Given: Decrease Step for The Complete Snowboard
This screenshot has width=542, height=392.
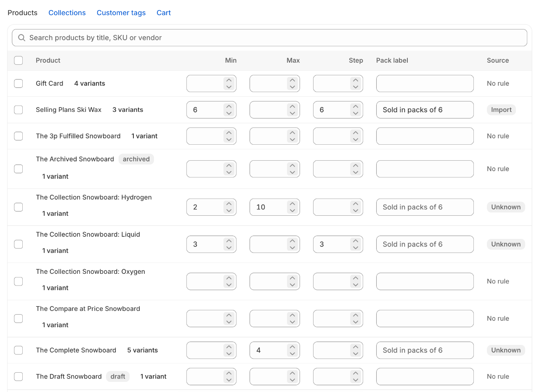Looking at the screenshot, I should 356,353.
